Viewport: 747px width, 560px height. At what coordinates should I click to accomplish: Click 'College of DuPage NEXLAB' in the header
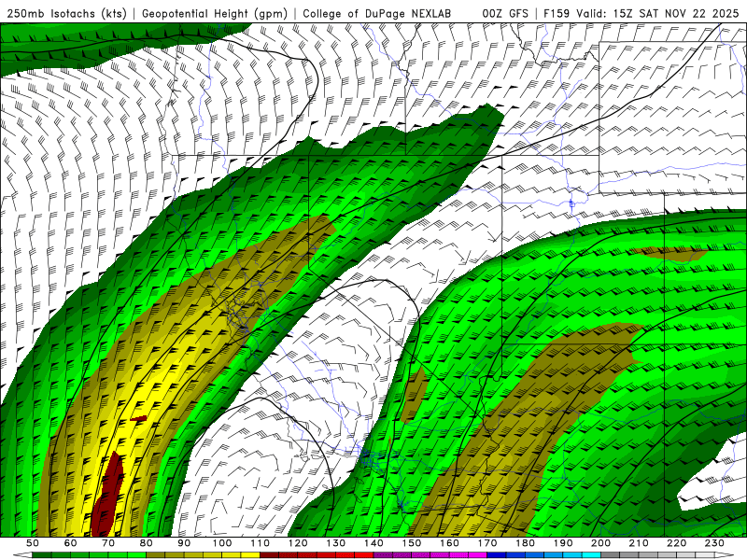coord(377,14)
